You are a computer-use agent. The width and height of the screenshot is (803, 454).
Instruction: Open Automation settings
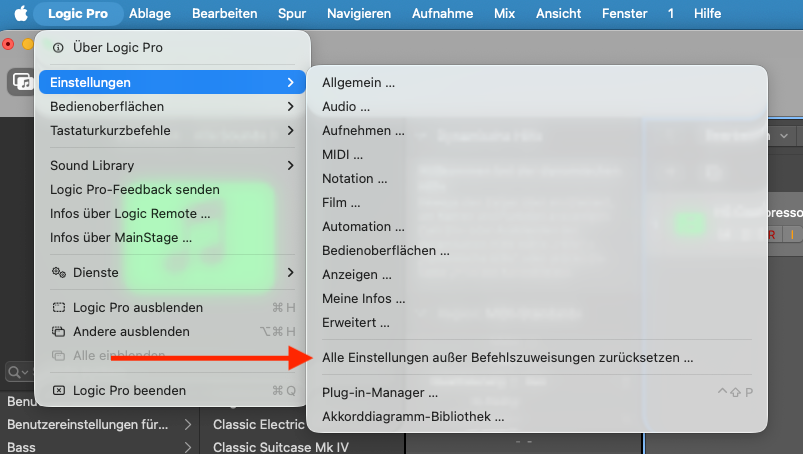coord(537,227)
